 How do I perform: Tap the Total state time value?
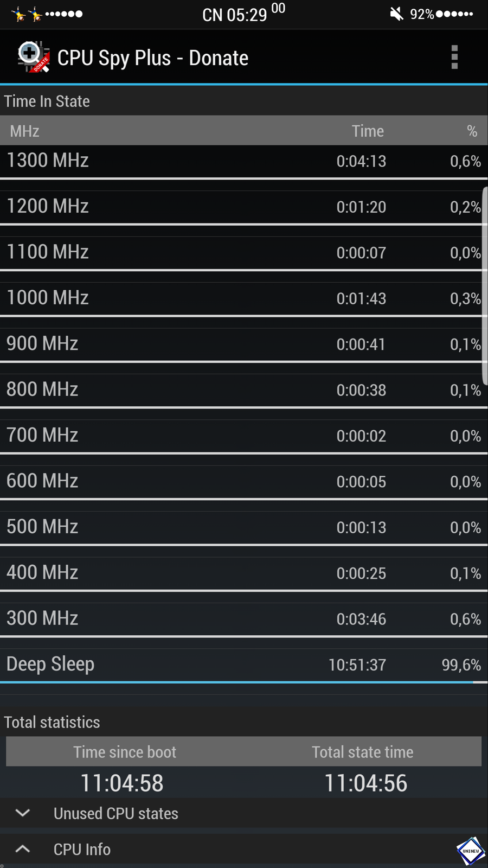coord(365,783)
